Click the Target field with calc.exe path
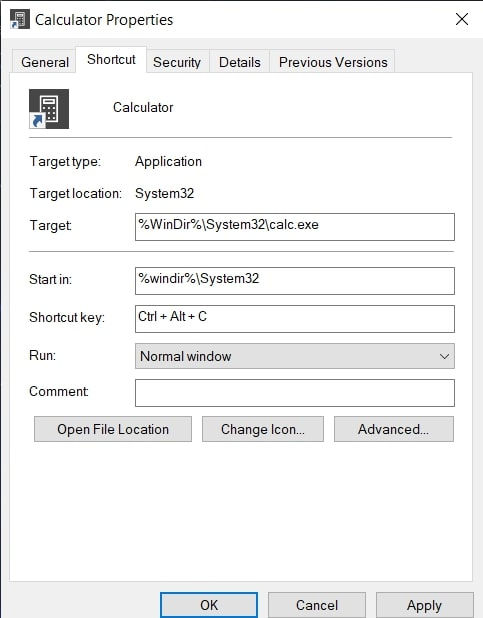Image resolution: width=483 pixels, height=618 pixels. [x=295, y=227]
